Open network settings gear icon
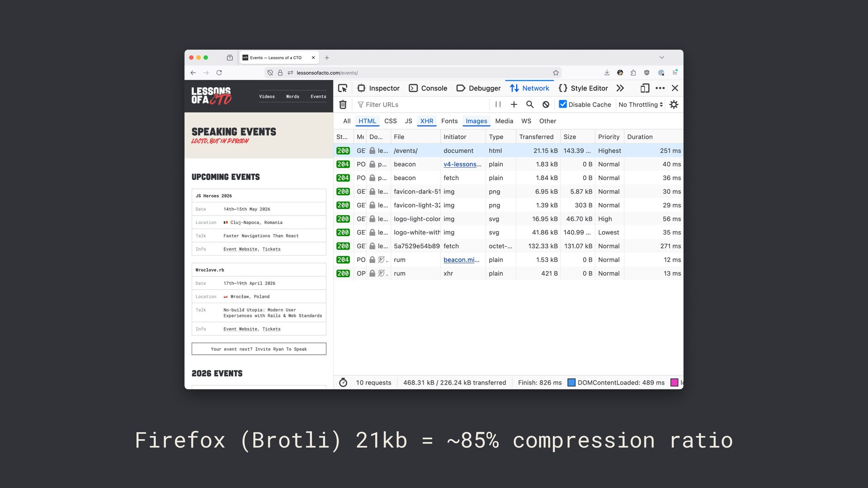Viewport: 868px width, 488px height. tap(674, 104)
